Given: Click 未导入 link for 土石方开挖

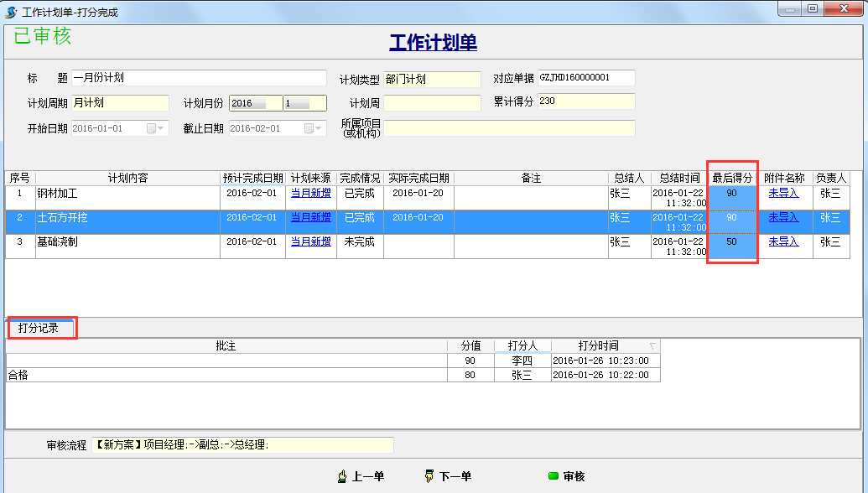Looking at the screenshot, I should click(784, 220).
